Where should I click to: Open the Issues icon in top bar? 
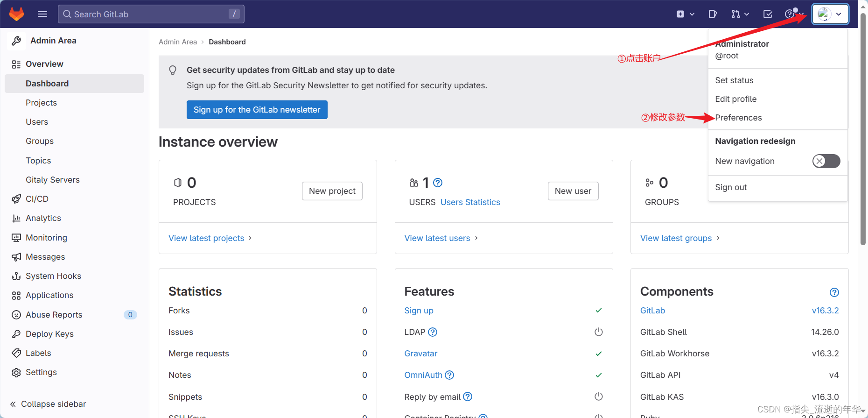point(713,14)
